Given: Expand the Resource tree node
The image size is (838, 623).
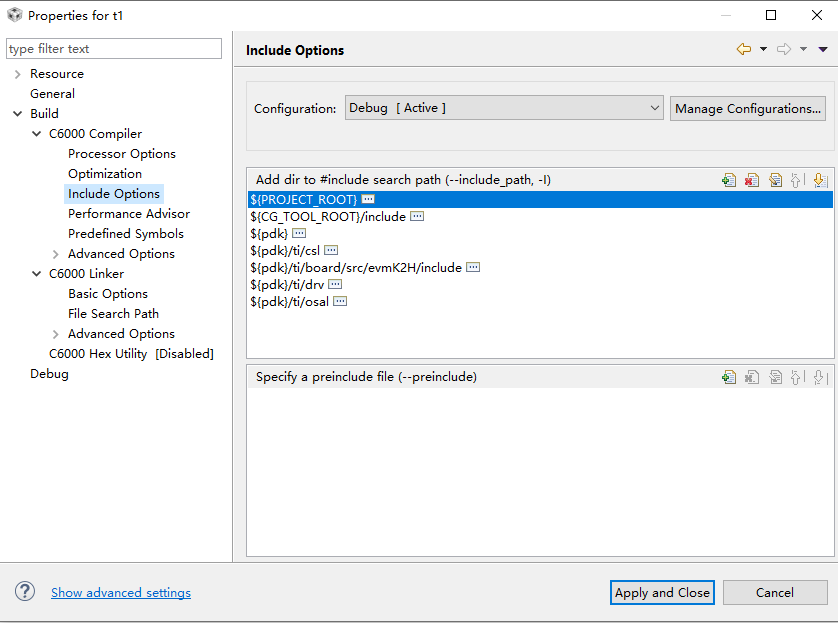Looking at the screenshot, I should click(x=18, y=74).
